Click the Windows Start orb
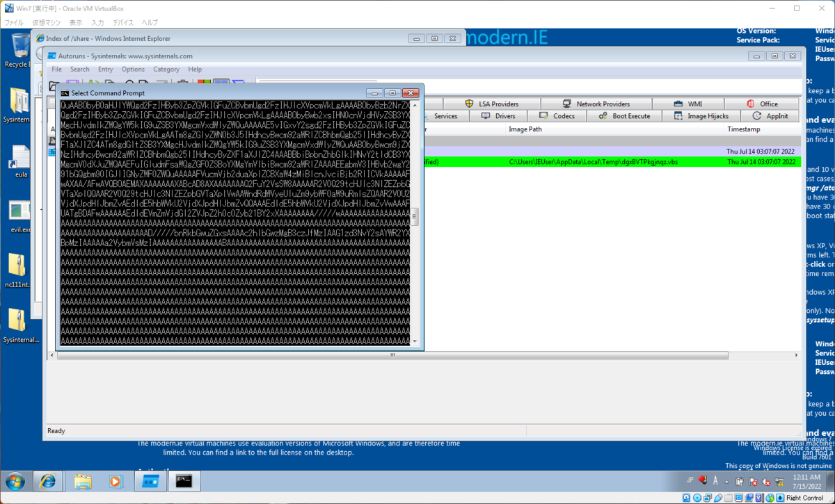 pyautogui.click(x=15, y=481)
